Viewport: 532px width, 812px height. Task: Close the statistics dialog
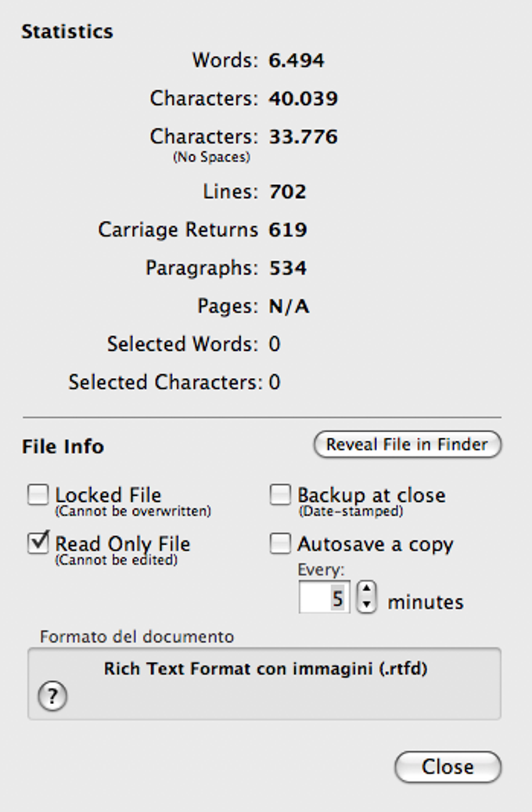448,767
